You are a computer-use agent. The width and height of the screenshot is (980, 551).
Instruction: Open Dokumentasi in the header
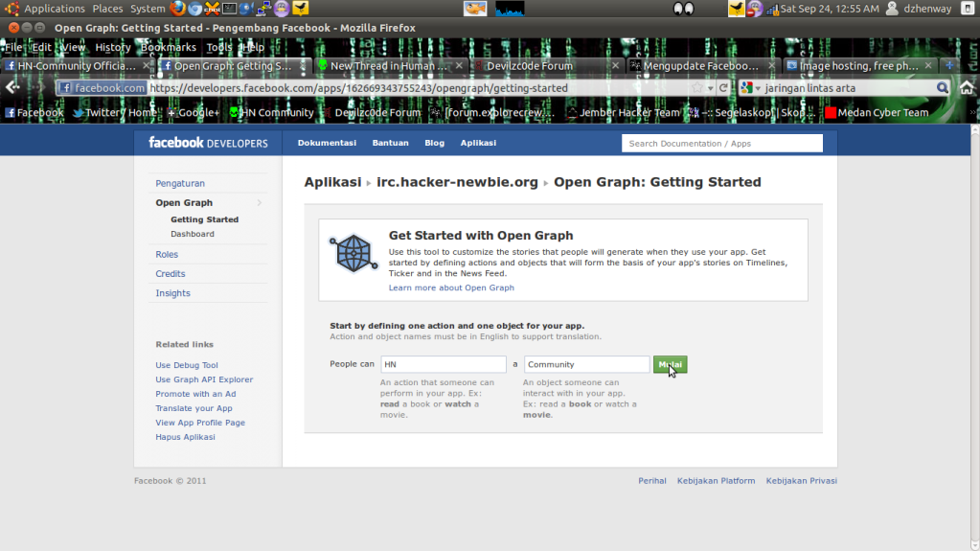[327, 143]
